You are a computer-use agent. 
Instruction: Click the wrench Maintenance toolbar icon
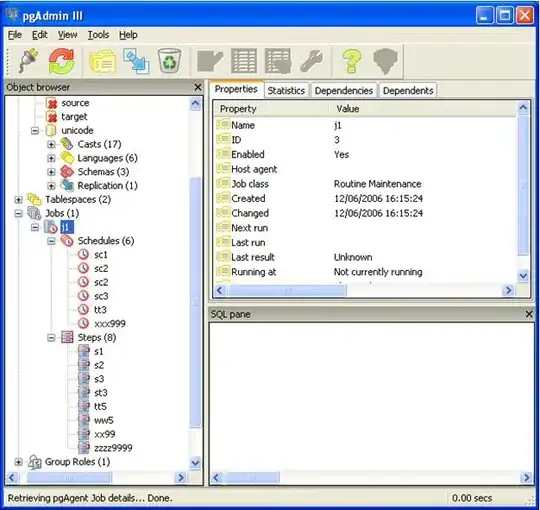pos(311,61)
